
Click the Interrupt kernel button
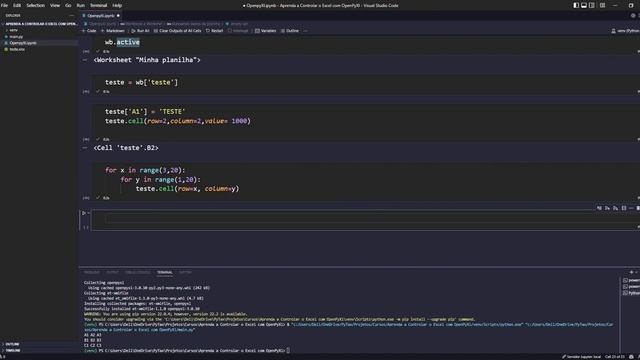tap(238, 31)
